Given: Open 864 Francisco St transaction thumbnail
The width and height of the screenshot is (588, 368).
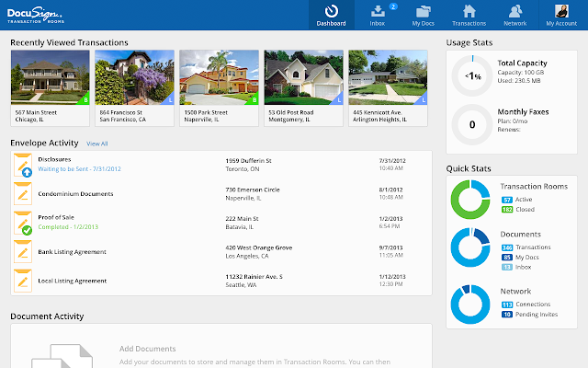Looking at the screenshot, I should (x=134, y=76).
